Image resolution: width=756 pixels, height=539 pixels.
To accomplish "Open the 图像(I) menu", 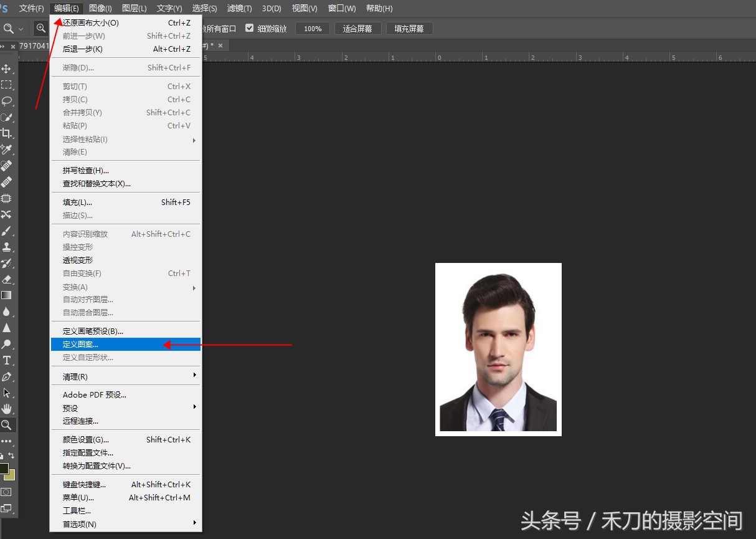I will point(100,8).
